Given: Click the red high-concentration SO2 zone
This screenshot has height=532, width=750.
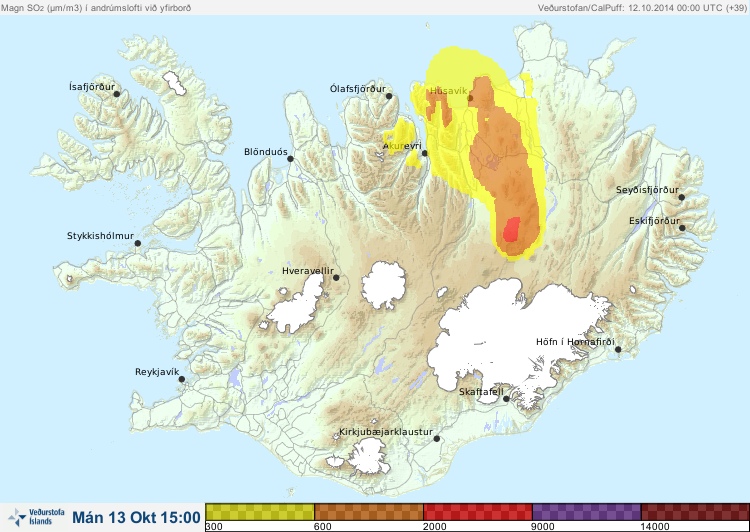Looking at the screenshot, I should point(512,230).
